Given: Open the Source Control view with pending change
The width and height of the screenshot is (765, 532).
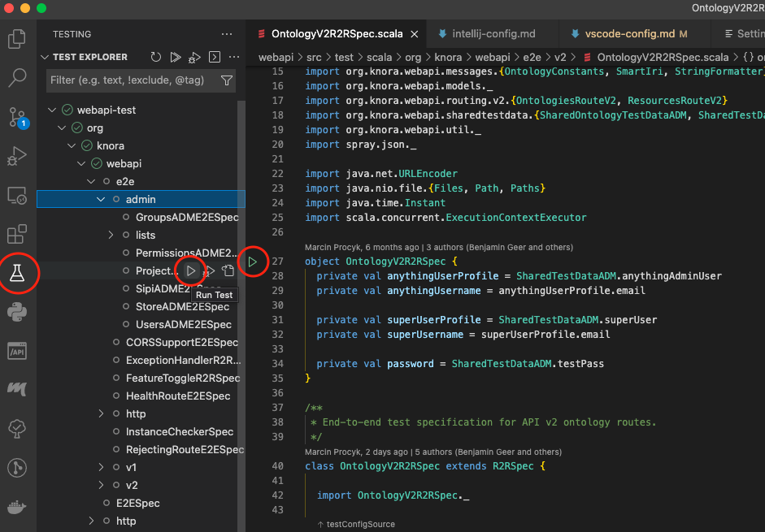Looking at the screenshot, I should coord(18,117).
